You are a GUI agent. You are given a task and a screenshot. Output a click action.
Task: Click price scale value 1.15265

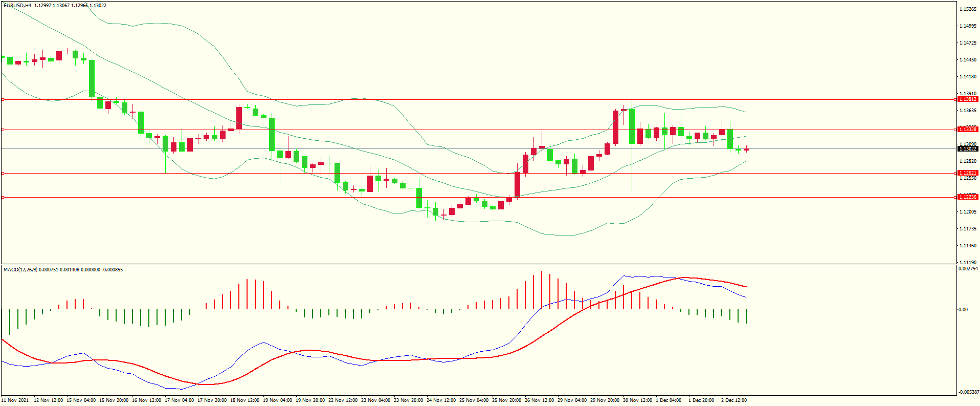(968, 9)
